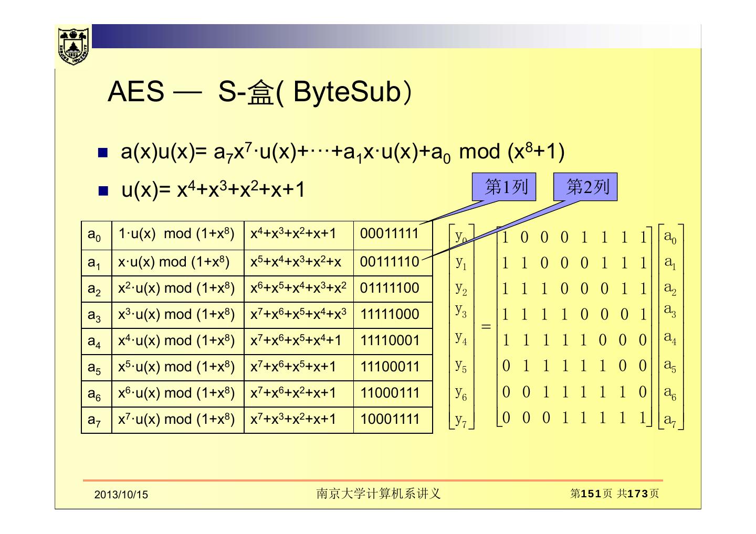The height and width of the screenshot is (534, 756).
Task: Click the table cell "x2·u(x) mod (1+x8)"
Action: tap(178, 289)
